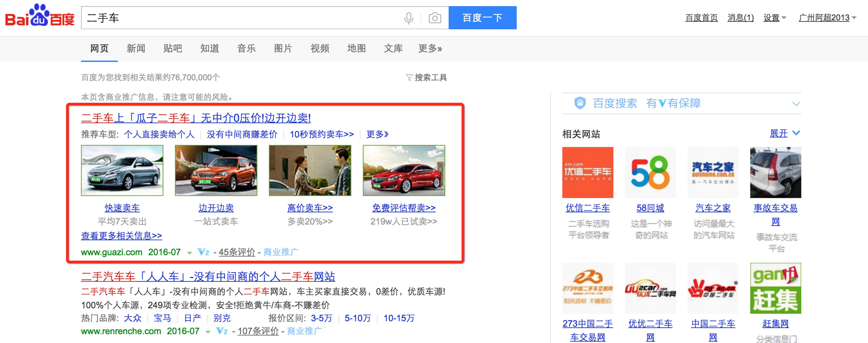This screenshot has width=868, height=343.
Task: Switch to the 新闻 tab
Action: tap(136, 48)
